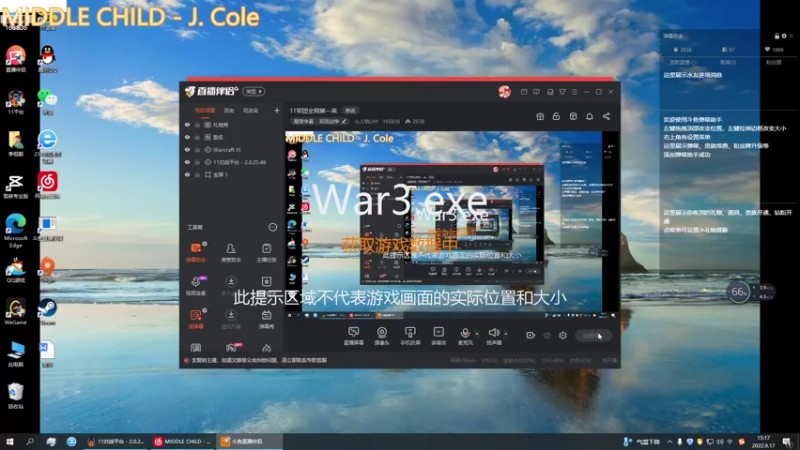Screen dimensions: 800x450
Task: Open the WeGame desktop shortcut
Action: [x=16, y=312]
